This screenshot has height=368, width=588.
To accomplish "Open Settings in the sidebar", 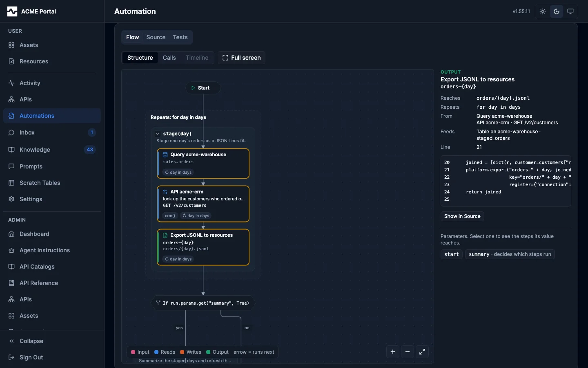I will point(52,199).
